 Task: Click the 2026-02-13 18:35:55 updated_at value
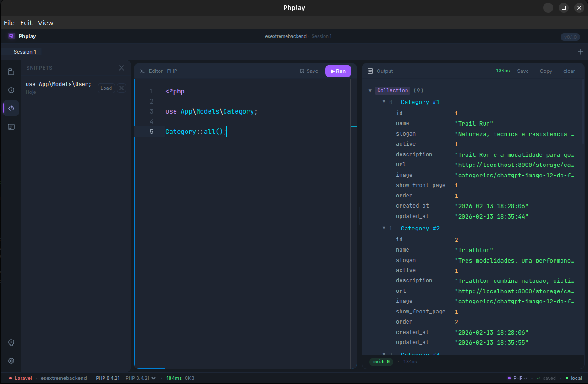tap(491, 343)
